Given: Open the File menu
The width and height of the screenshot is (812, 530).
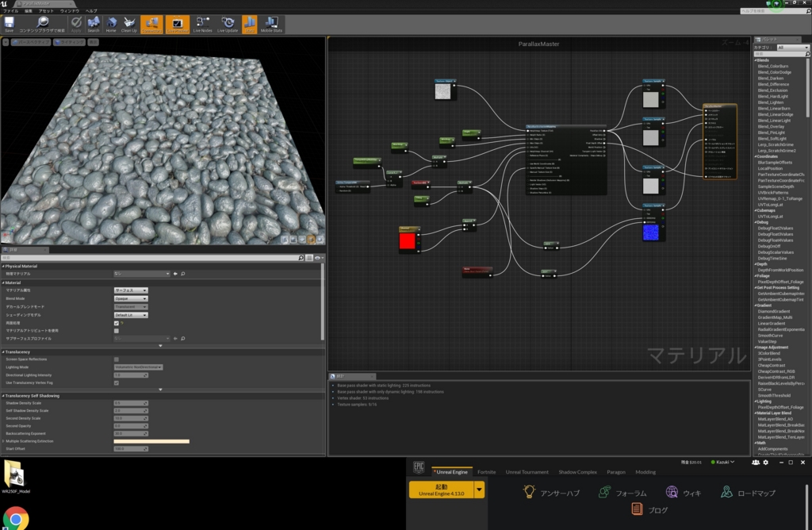Looking at the screenshot, I should tap(11, 11).
